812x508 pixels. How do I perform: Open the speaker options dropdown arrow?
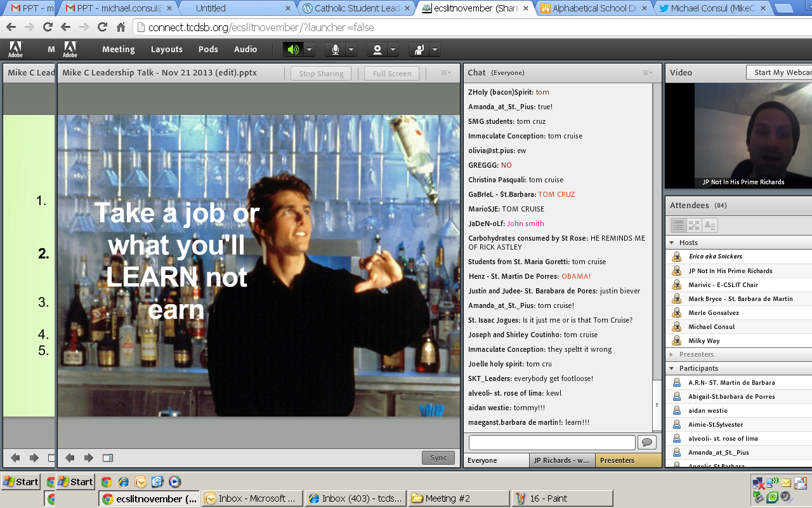(x=309, y=50)
